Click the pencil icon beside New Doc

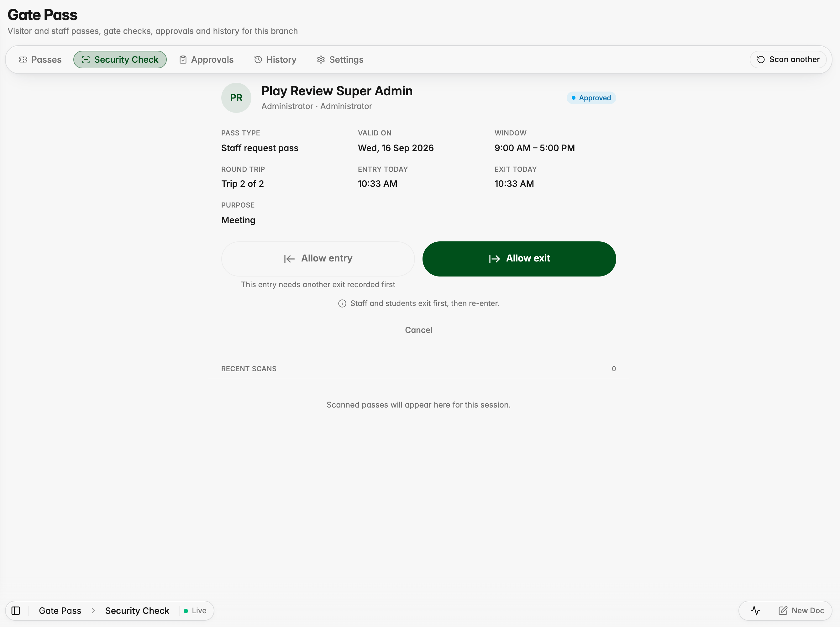click(x=783, y=611)
